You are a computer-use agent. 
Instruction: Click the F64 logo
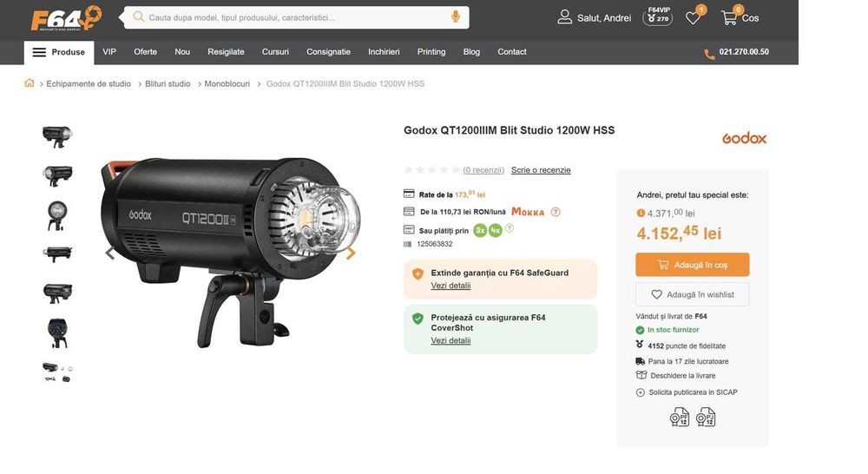pyautogui.click(x=66, y=18)
